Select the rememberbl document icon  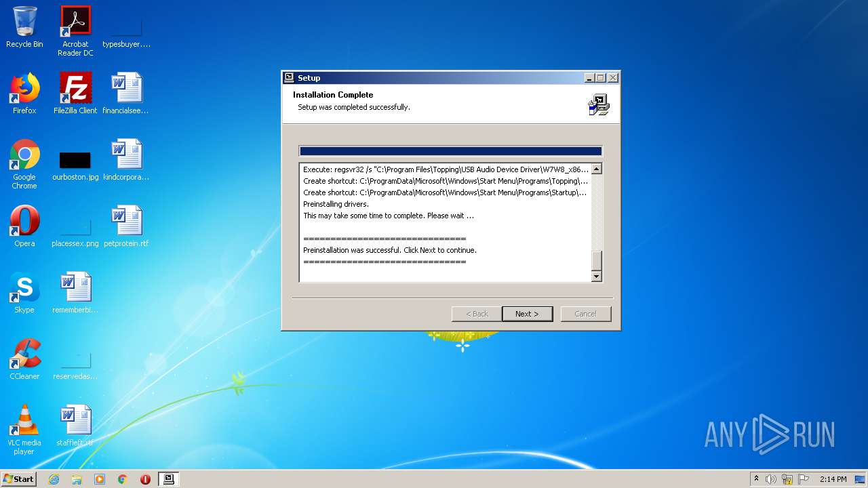point(75,293)
